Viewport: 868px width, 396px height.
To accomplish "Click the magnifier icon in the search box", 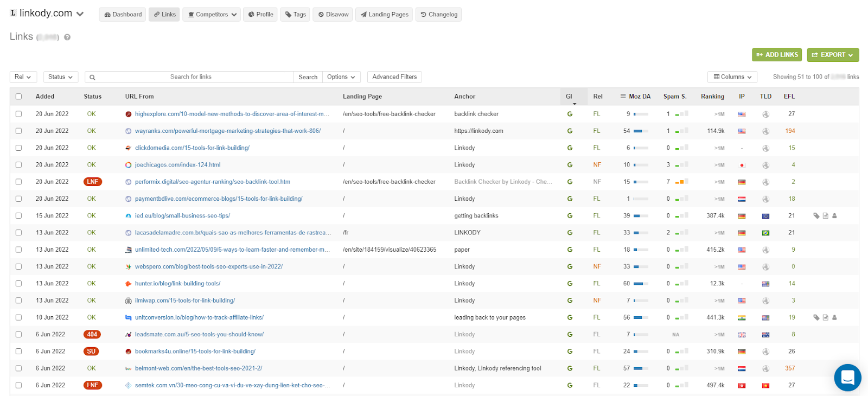I will click(x=92, y=77).
